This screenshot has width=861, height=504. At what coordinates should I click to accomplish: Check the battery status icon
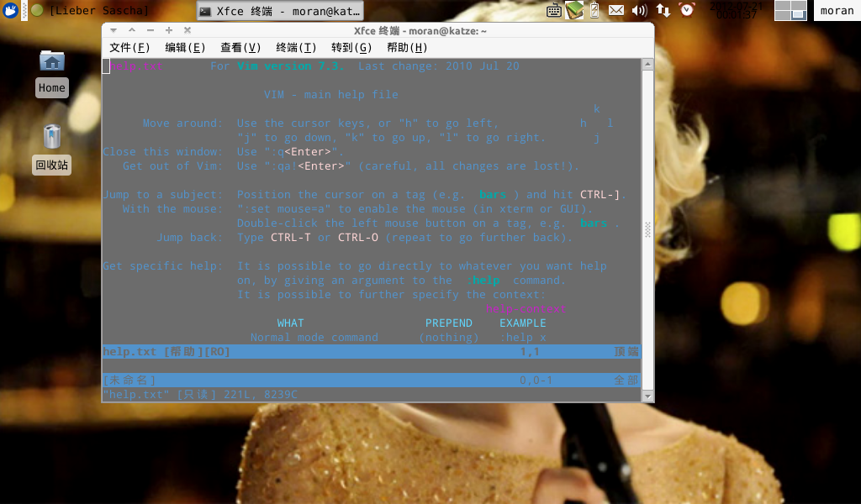tap(594, 10)
